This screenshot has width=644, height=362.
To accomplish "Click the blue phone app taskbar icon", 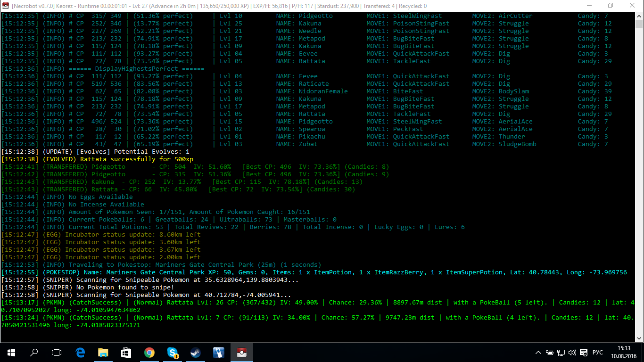I will click(x=218, y=352).
